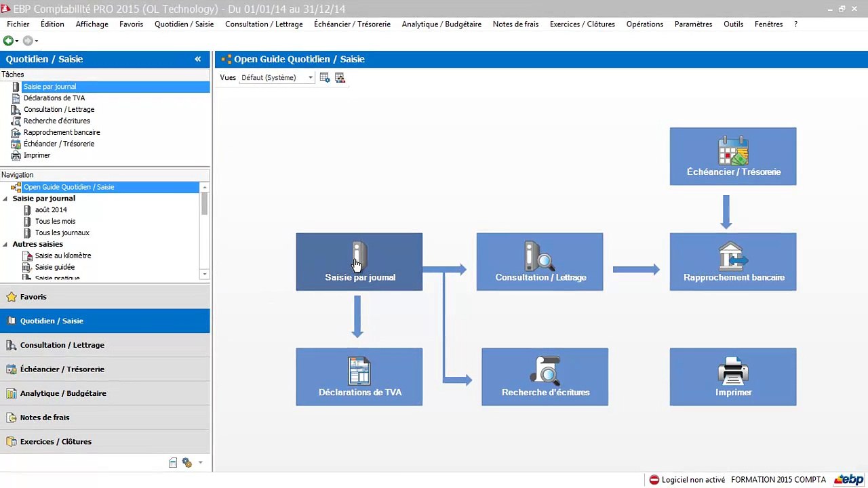868x488 pixels.
Task: Open the Rapprochement bancaire guide tile
Action: tap(733, 262)
